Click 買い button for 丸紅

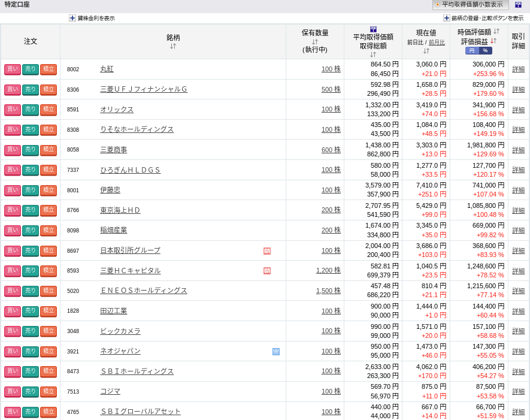pyautogui.click(x=13, y=70)
